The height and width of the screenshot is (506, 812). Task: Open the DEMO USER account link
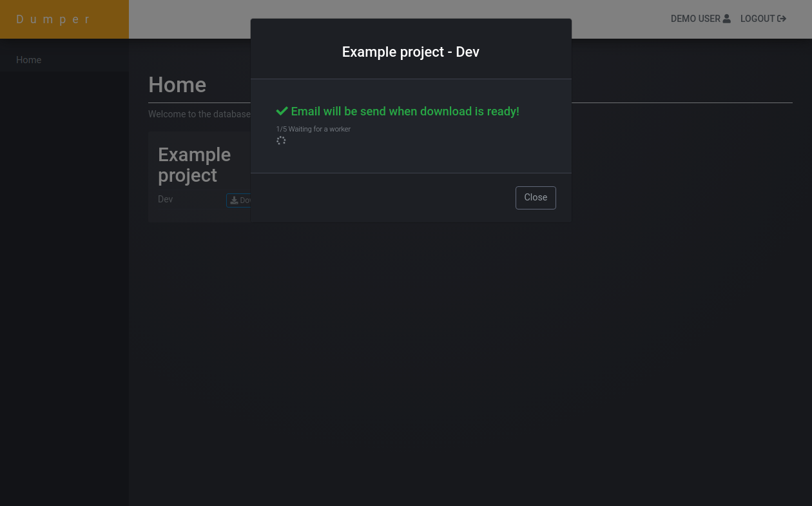click(701, 19)
